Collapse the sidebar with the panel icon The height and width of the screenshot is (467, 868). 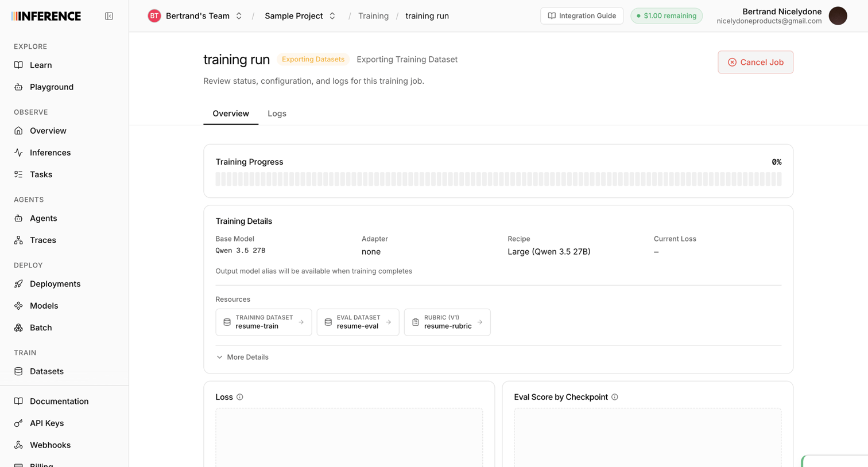(x=109, y=16)
